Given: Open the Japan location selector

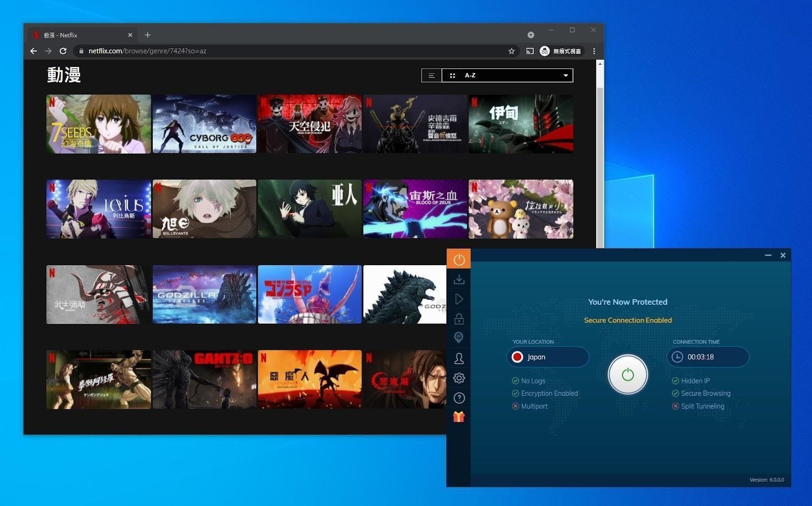Looking at the screenshot, I should [x=548, y=357].
